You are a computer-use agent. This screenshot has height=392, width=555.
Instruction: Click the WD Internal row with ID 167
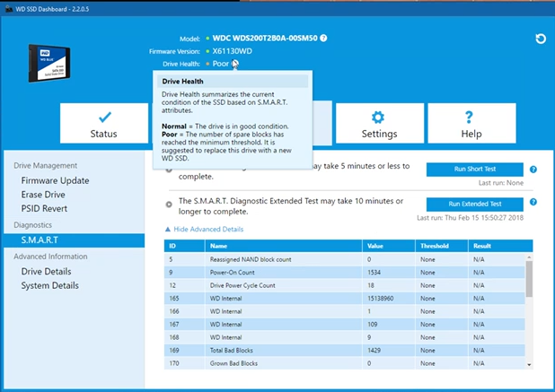(x=344, y=325)
